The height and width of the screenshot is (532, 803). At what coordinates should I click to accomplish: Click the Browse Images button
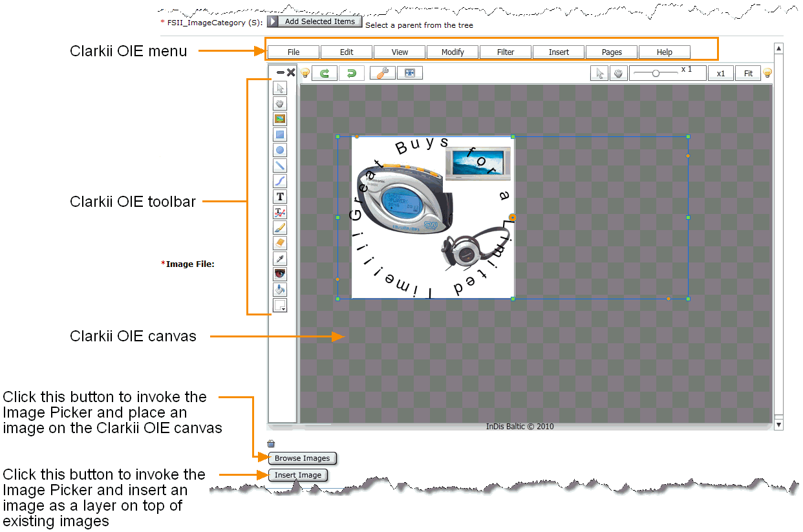pos(303,458)
